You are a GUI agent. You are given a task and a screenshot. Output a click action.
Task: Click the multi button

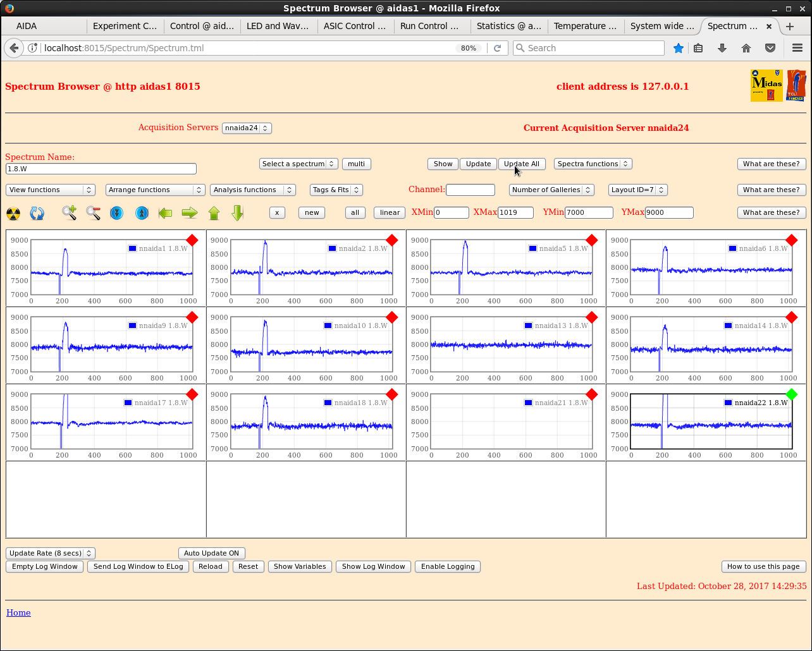tap(357, 164)
